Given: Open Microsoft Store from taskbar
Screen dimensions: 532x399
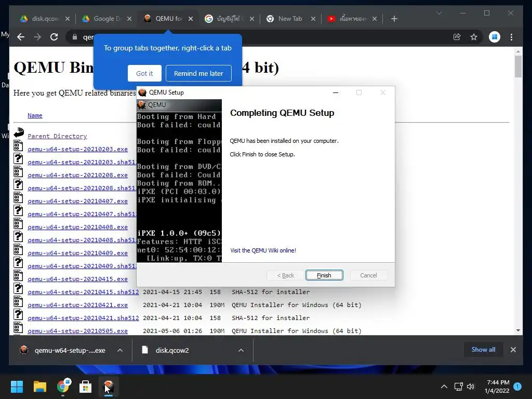Looking at the screenshot, I should [x=86, y=387].
